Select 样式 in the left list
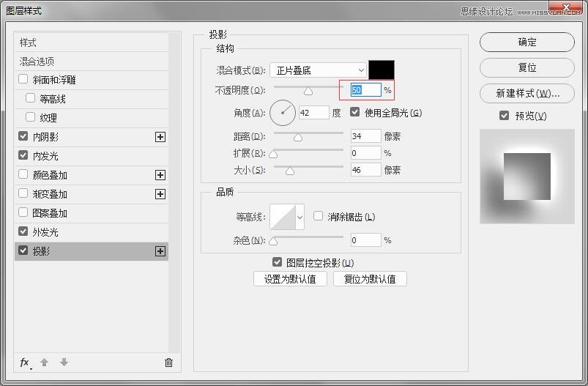 (x=91, y=42)
